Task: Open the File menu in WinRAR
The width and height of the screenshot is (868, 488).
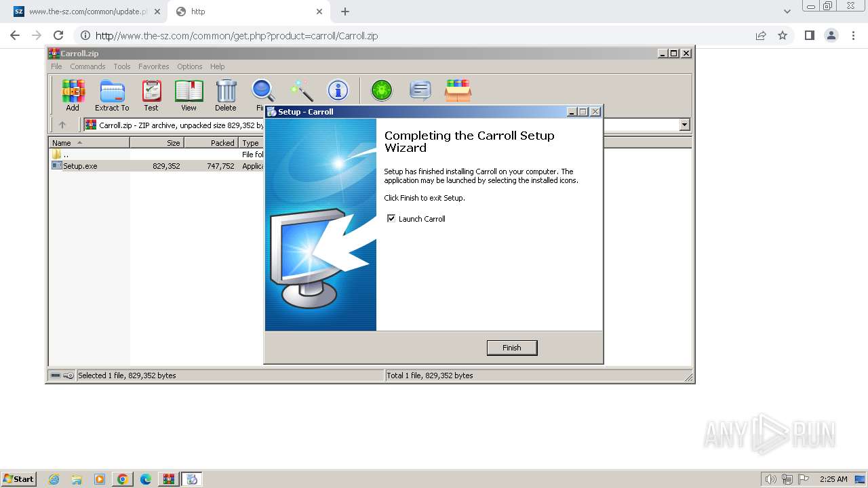Action: (56, 66)
